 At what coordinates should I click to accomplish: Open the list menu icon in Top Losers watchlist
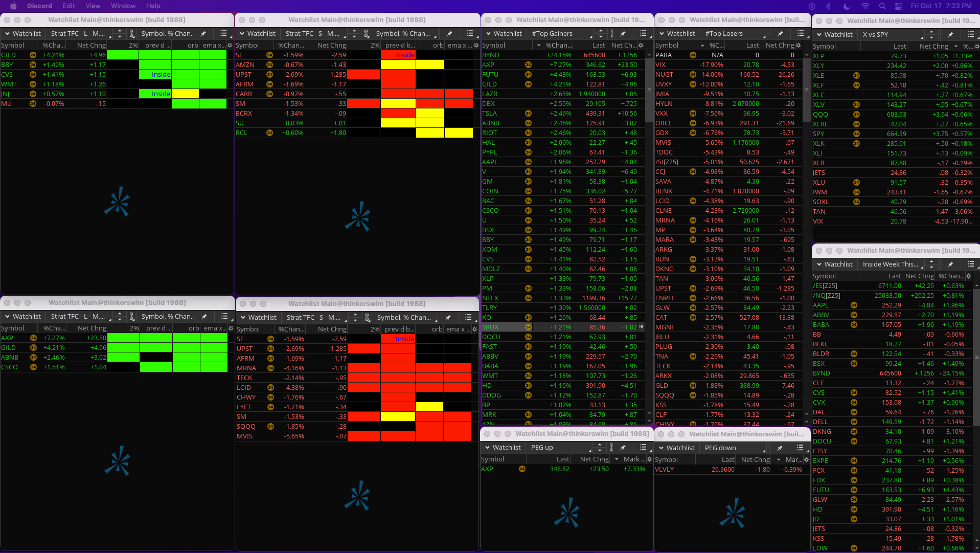tap(800, 33)
